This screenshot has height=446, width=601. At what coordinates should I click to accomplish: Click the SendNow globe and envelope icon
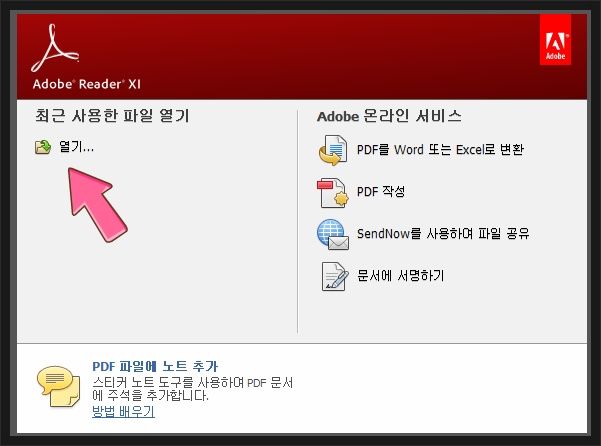(x=333, y=234)
